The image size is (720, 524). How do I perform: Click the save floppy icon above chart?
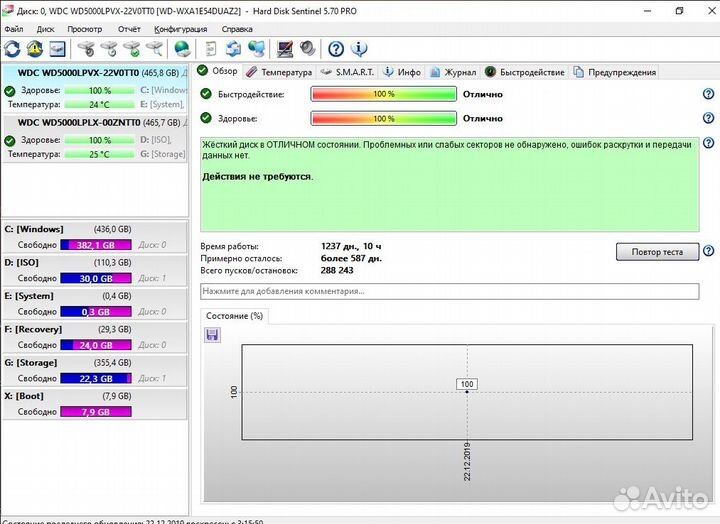pyautogui.click(x=212, y=335)
